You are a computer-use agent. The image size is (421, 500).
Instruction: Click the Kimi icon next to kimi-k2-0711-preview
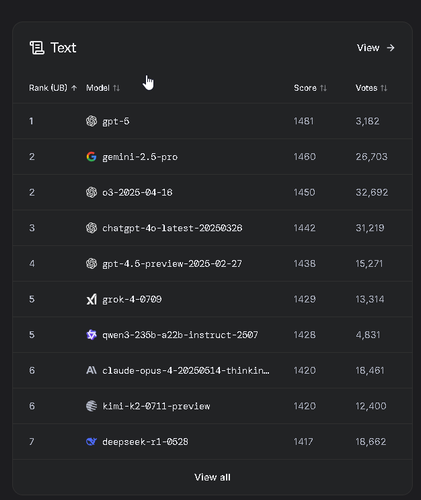pyautogui.click(x=91, y=406)
